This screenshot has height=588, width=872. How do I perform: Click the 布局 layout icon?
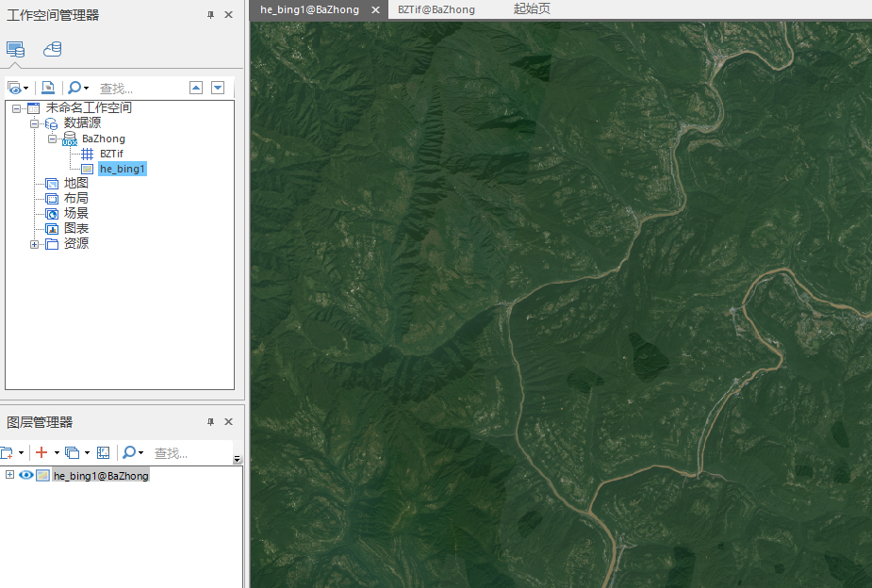point(52,199)
